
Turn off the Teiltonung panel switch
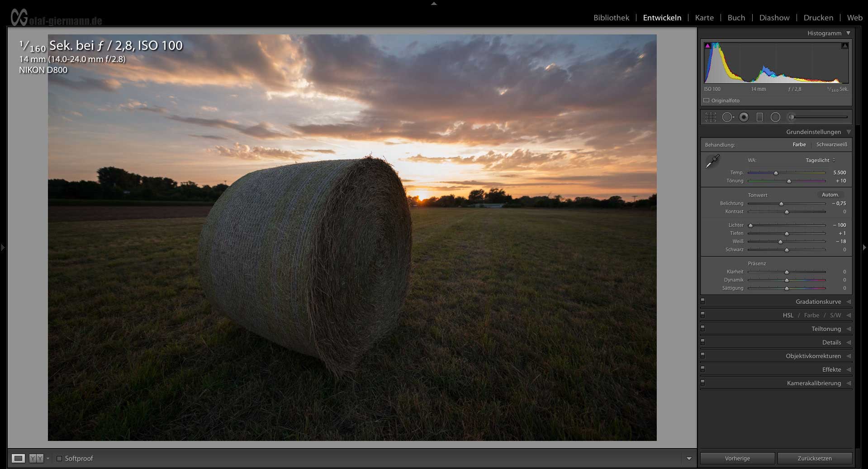coord(702,328)
